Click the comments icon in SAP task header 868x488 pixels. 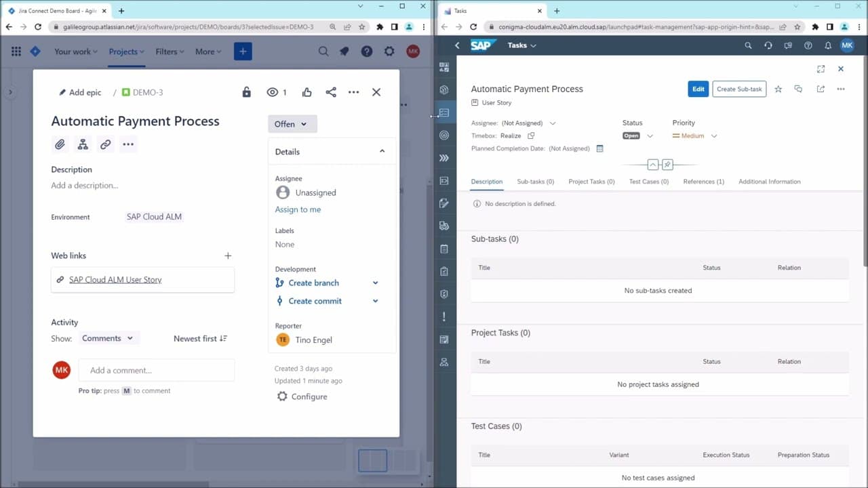[x=798, y=89]
